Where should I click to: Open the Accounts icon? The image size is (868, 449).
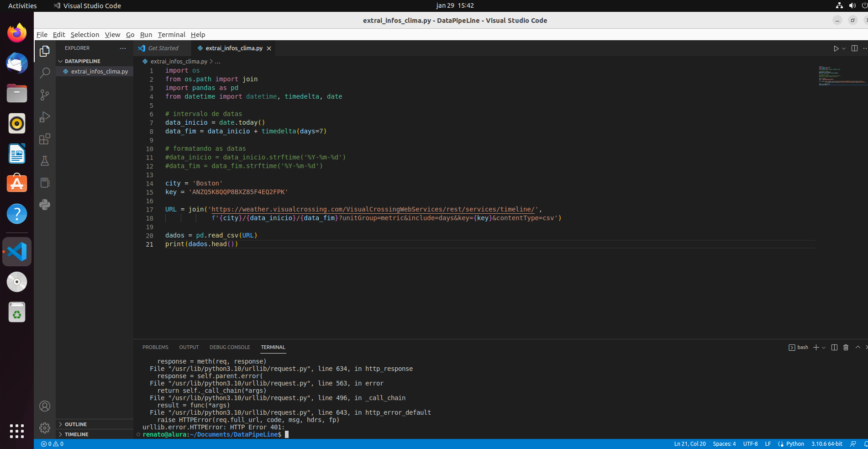(x=45, y=406)
